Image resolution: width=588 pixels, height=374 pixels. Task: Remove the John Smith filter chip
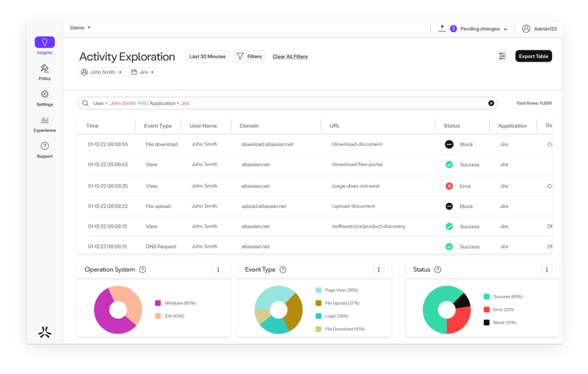pos(120,72)
